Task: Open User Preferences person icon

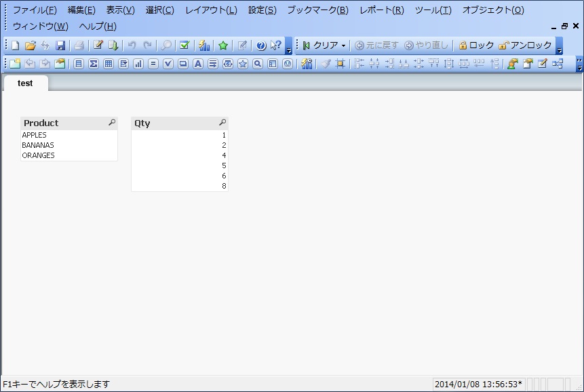Action: pos(513,64)
